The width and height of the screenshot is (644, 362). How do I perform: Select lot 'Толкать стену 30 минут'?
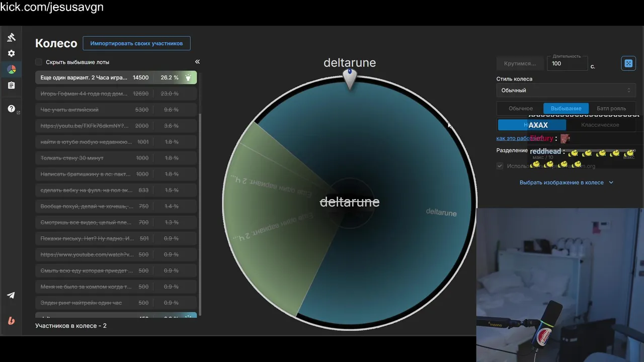pos(116,158)
